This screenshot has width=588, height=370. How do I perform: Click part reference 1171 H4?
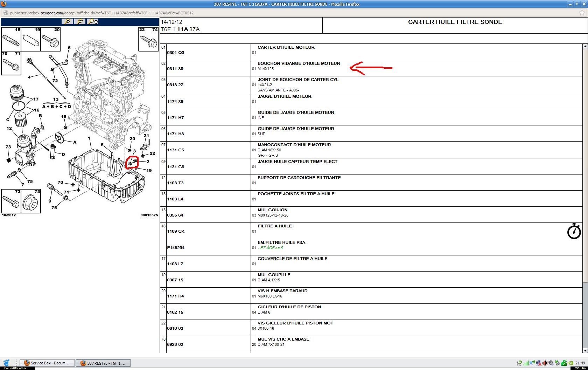(x=175, y=296)
